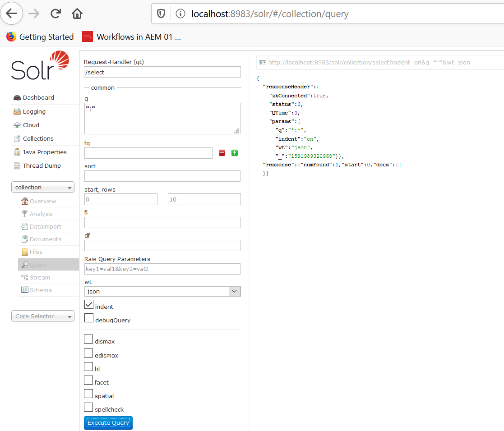Add a new fq filter with the plus button

point(234,153)
